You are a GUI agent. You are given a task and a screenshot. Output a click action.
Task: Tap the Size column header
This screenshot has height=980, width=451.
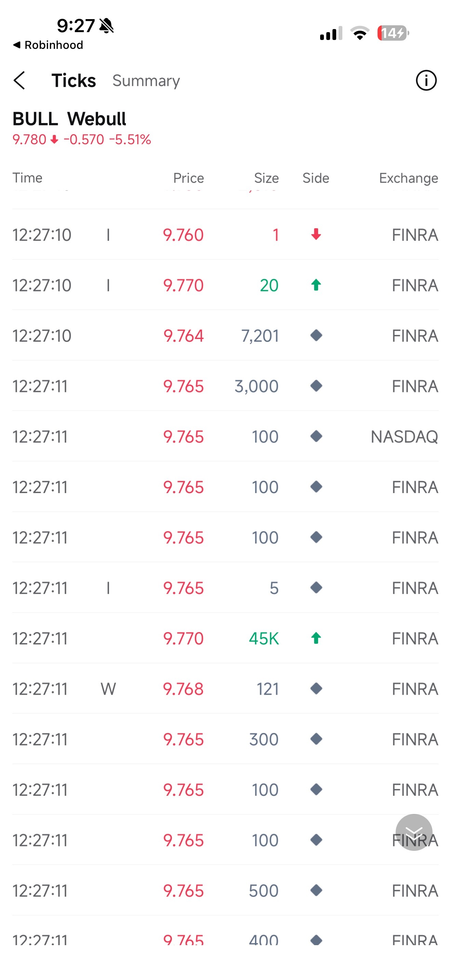click(x=266, y=178)
